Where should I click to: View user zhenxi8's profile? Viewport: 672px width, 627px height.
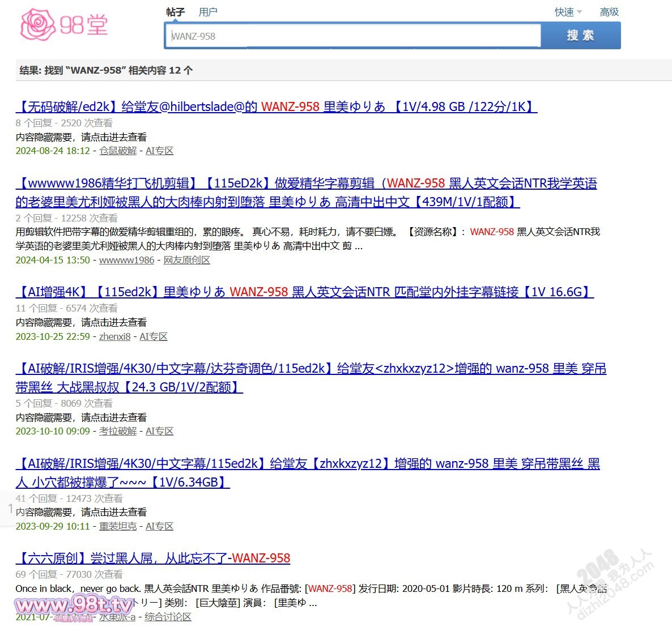114,336
